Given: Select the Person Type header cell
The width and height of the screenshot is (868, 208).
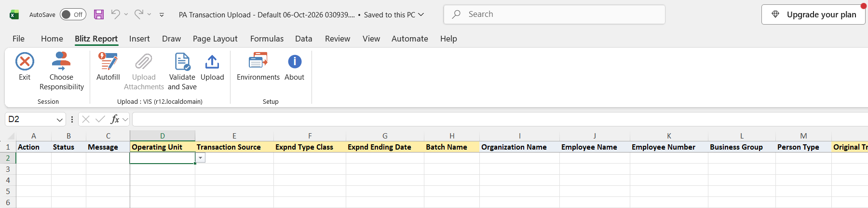Looking at the screenshot, I should pos(803,147).
